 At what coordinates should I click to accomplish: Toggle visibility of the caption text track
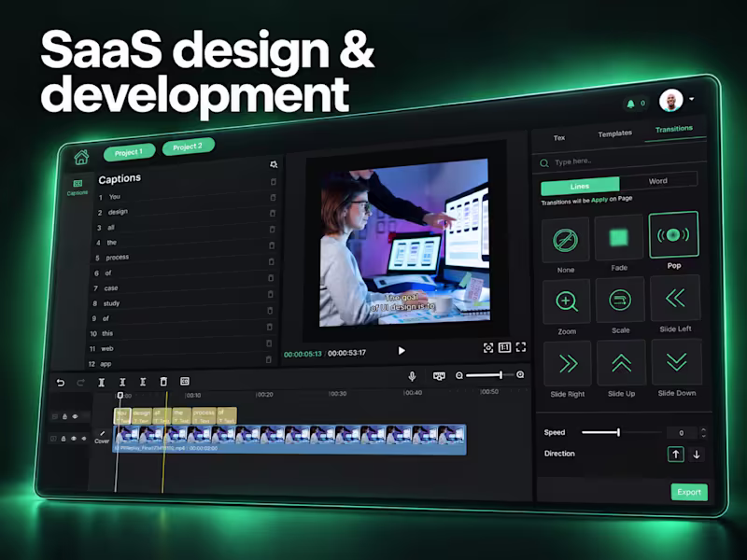point(75,416)
